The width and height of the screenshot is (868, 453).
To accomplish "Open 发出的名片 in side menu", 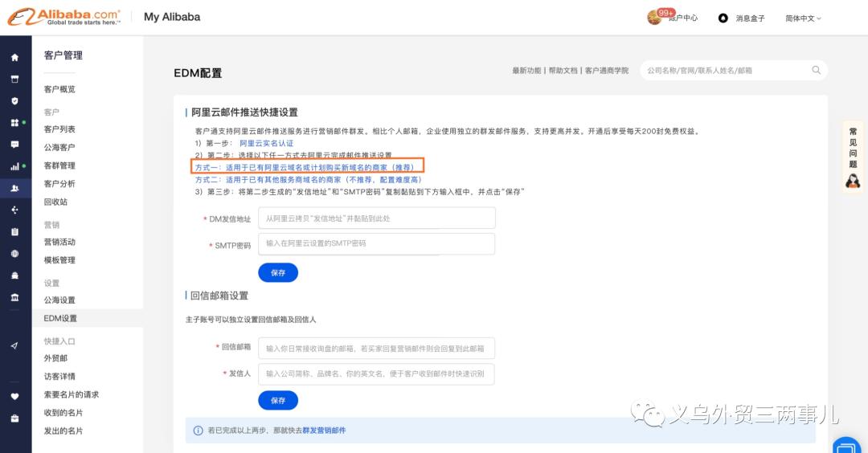I will (63, 431).
